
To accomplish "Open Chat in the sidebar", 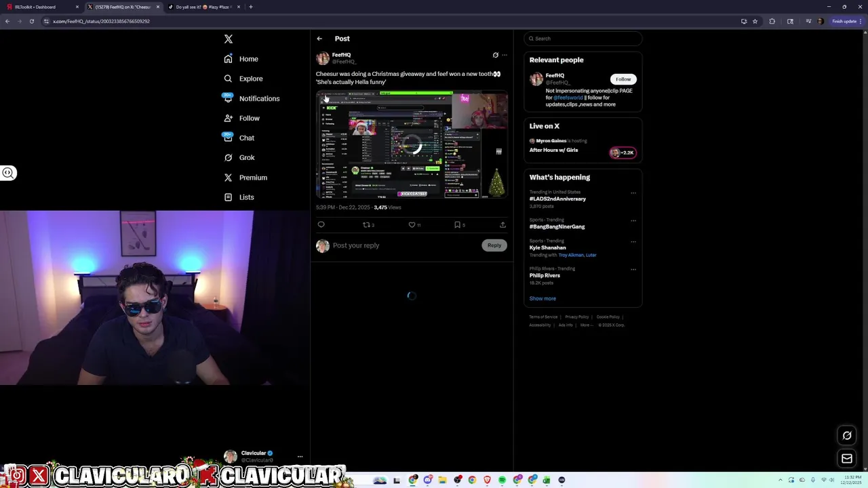I will [x=239, y=138].
